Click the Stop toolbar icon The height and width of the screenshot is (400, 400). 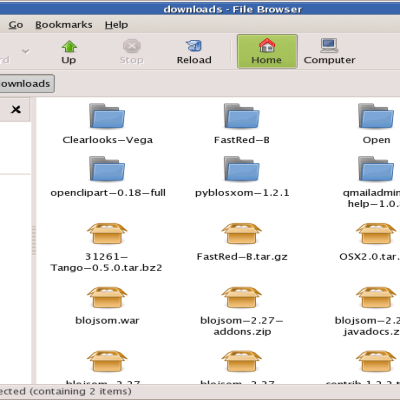click(132, 46)
